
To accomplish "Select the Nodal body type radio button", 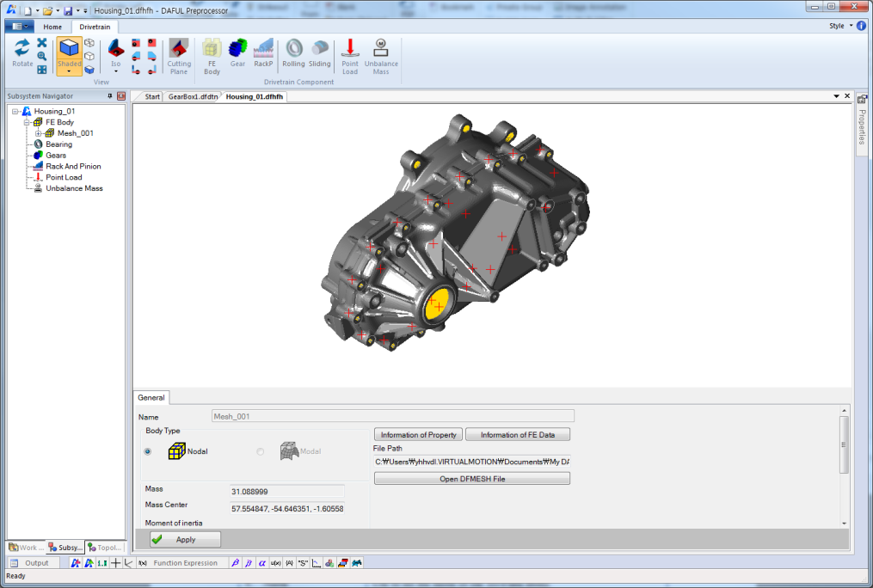I will [x=148, y=451].
